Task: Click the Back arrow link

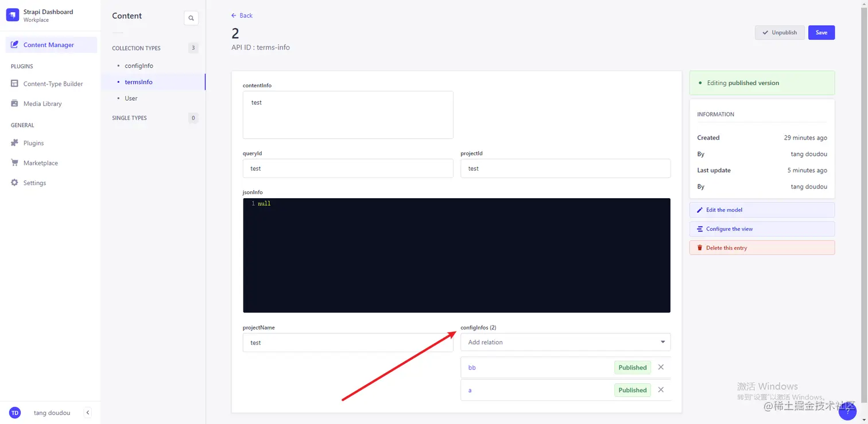Action: (x=242, y=16)
